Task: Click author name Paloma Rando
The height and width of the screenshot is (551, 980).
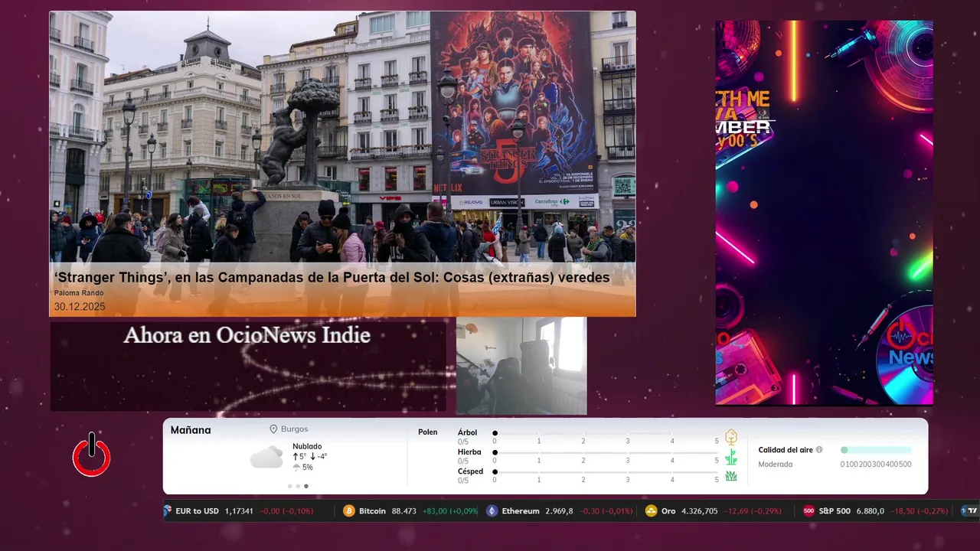Action: pyautogui.click(x=79, y=293)
